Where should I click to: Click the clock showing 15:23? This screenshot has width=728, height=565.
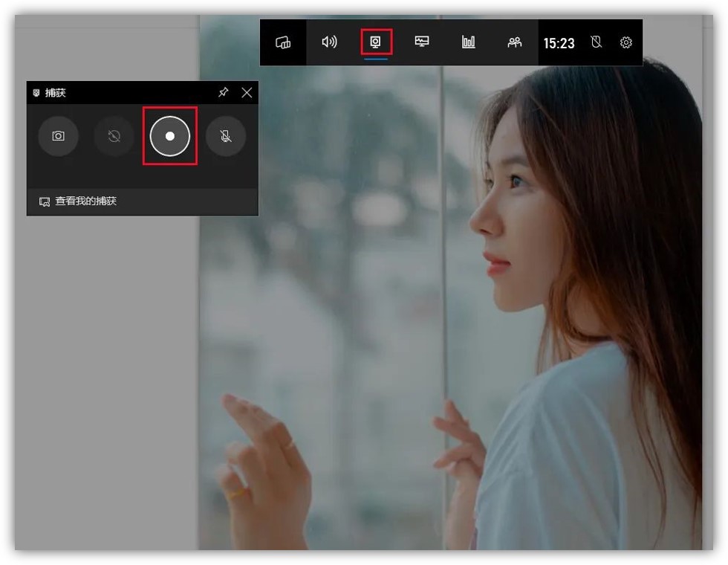point(559,43)
